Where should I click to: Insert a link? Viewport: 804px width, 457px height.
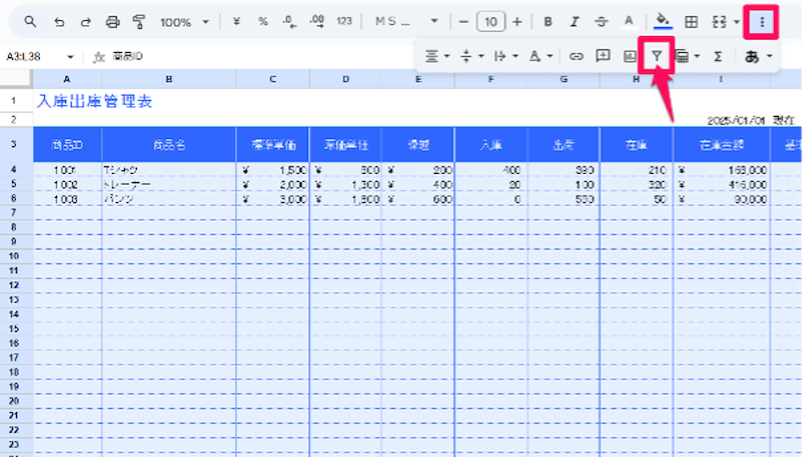click(x=576, y=56)
